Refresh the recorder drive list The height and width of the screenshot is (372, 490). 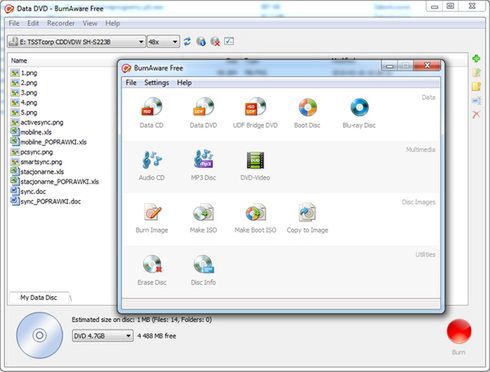pos(187,41)
